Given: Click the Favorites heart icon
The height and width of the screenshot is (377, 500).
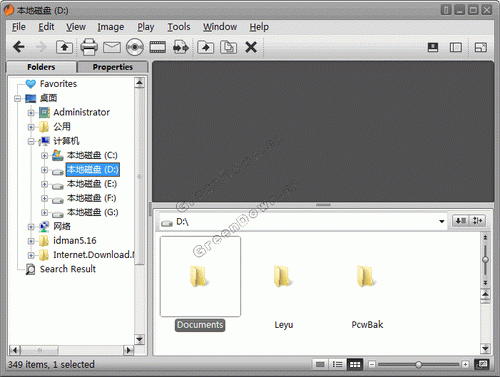Looking at the screenshot, I should [x=31, y=84].
